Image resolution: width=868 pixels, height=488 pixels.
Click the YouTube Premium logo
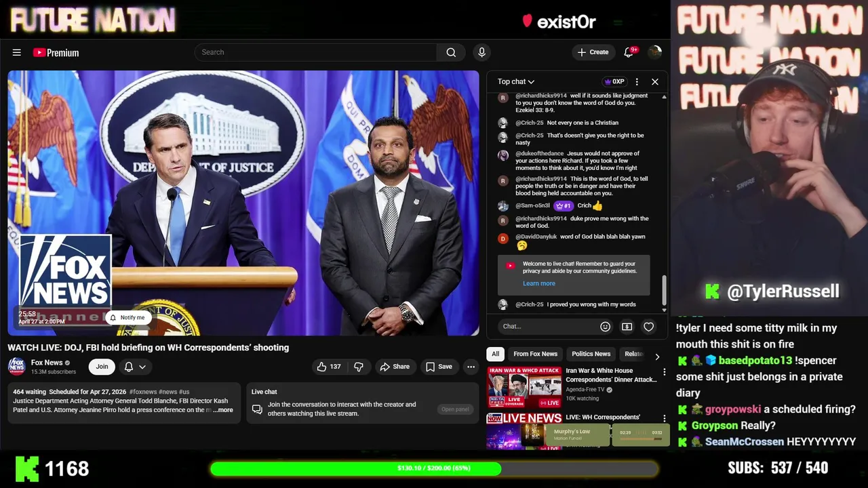(56, 52)
